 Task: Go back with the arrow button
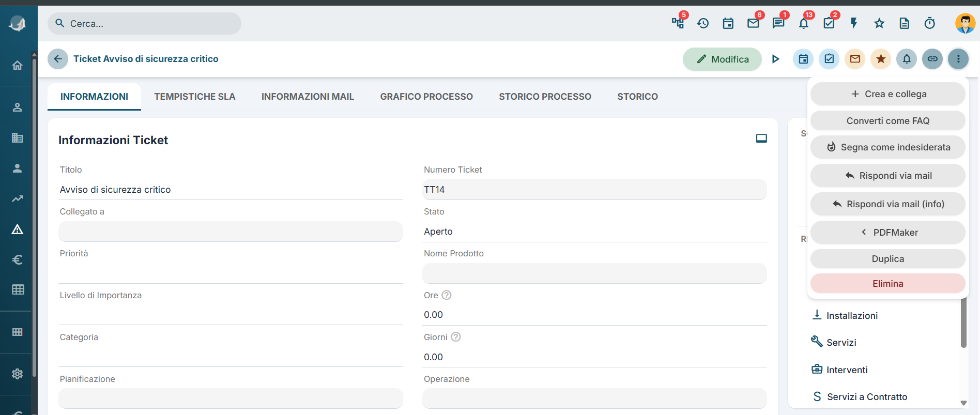pos(58,59)
